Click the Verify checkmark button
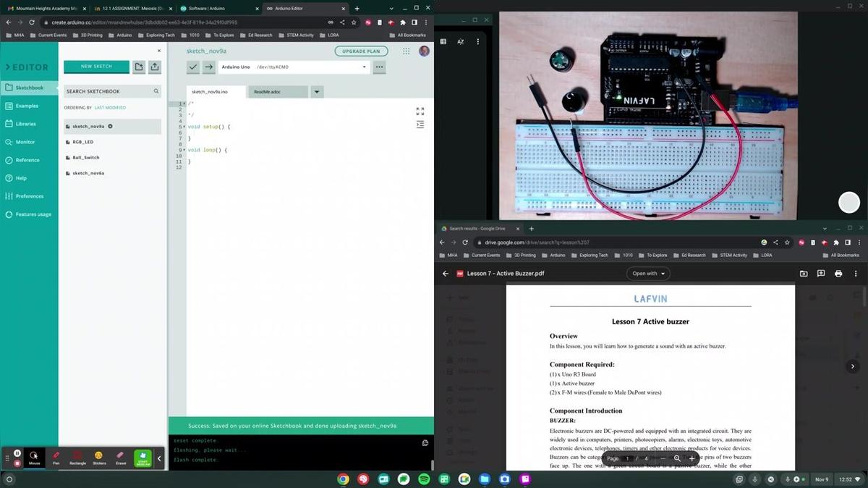Screen dimensions: 868x488 (193, 67)
